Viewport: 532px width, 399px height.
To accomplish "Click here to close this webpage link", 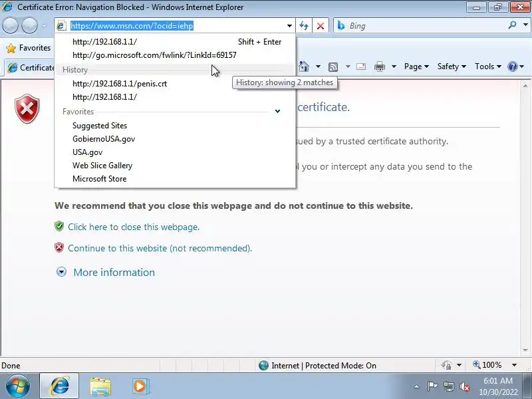I will tap(134, 227).
